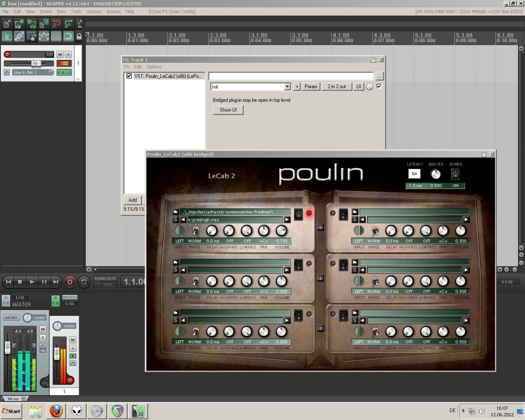The height and width of the screenshot is (420, 525).
Task: Open folder icon of top-right LeCab slot
Action: click(355, 212)
